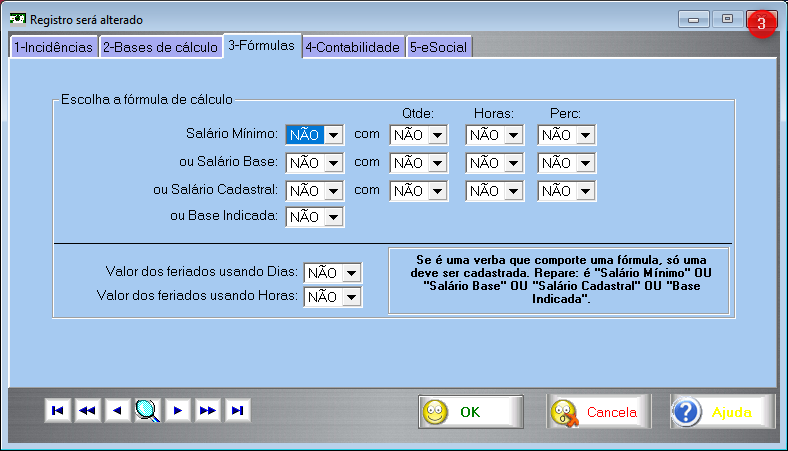Open the Qtde dropdown for Salário Mínimo
This screenshot has height=451, width=788.
click(x=437, y=135)
